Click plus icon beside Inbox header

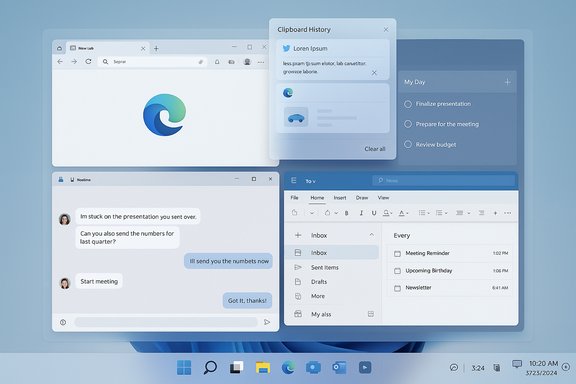(x=298, y=235)
